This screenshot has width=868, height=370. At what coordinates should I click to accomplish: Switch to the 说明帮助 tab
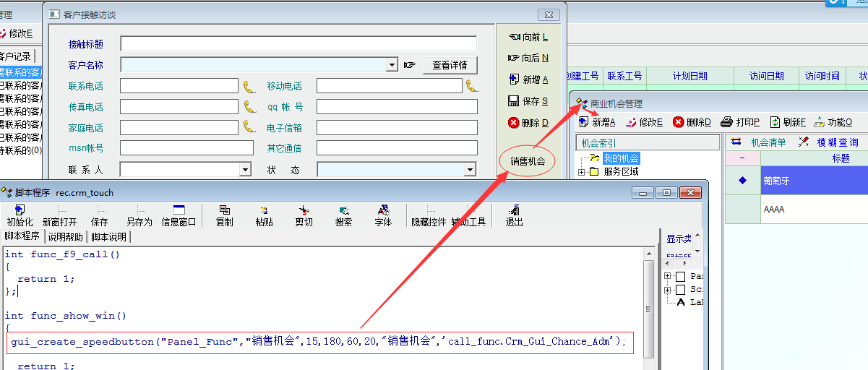pos(66,237)
